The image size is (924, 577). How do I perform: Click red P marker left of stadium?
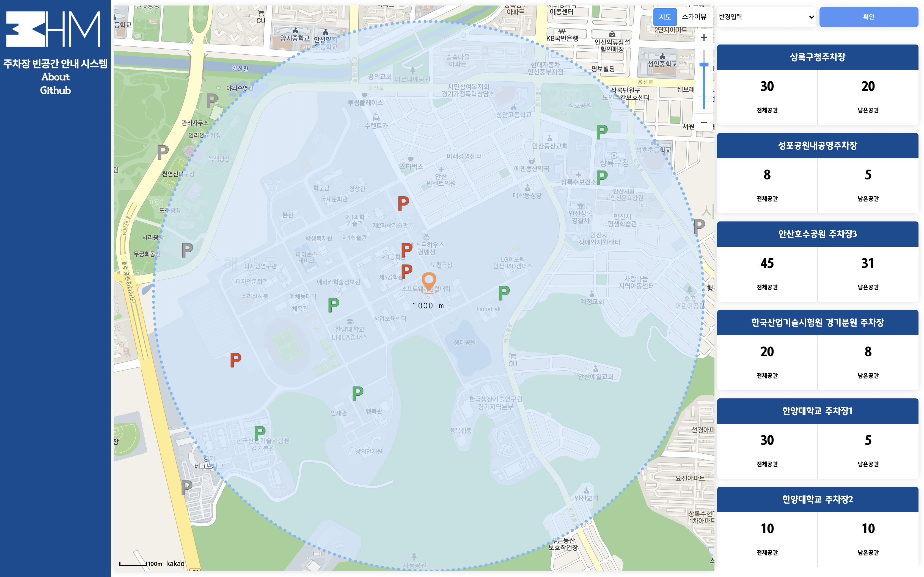235,360
